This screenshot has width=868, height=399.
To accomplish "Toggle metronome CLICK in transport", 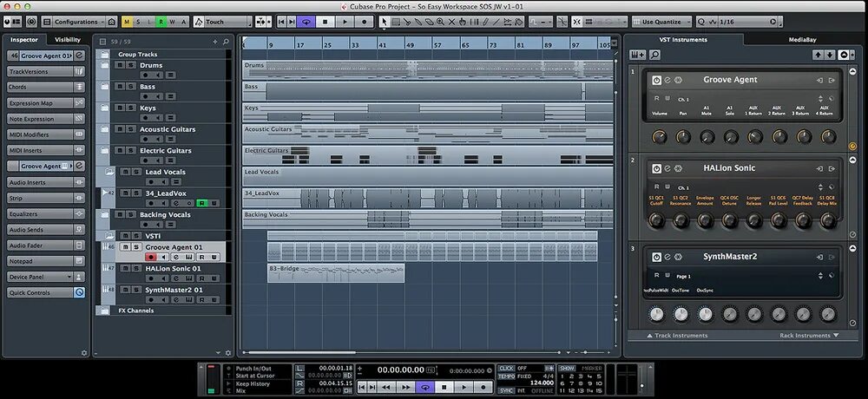I will click(x=506, y=369).
